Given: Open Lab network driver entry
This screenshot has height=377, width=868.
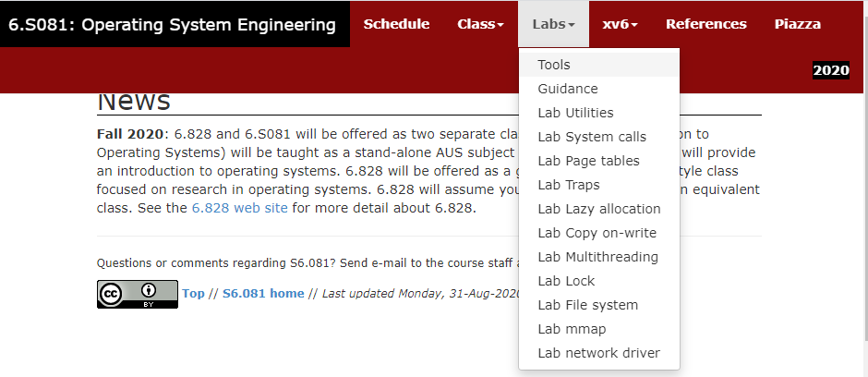Looking at the screenshot, I should pyautogui.click(x=598, y=353).
